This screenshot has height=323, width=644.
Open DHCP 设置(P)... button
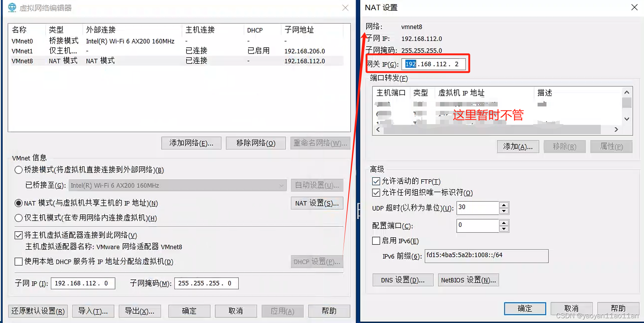tap(317, 262)
